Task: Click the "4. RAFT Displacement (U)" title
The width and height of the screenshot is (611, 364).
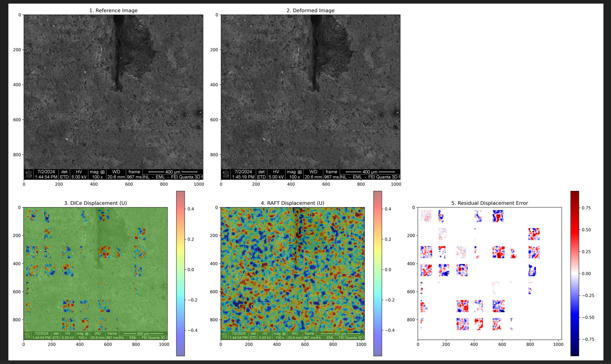Action: (x=292, y=203)
